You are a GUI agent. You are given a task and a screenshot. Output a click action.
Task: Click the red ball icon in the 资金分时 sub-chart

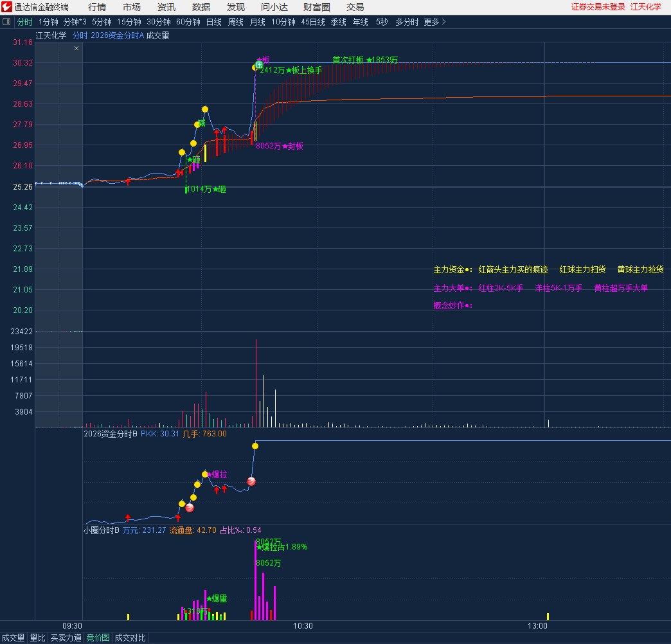click(x=251, y=481)
